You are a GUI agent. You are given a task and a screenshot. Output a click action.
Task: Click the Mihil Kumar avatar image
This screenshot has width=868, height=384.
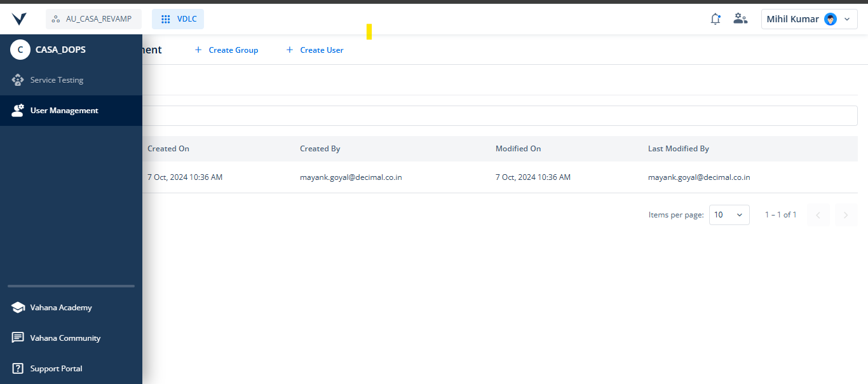tap(831, 19)
